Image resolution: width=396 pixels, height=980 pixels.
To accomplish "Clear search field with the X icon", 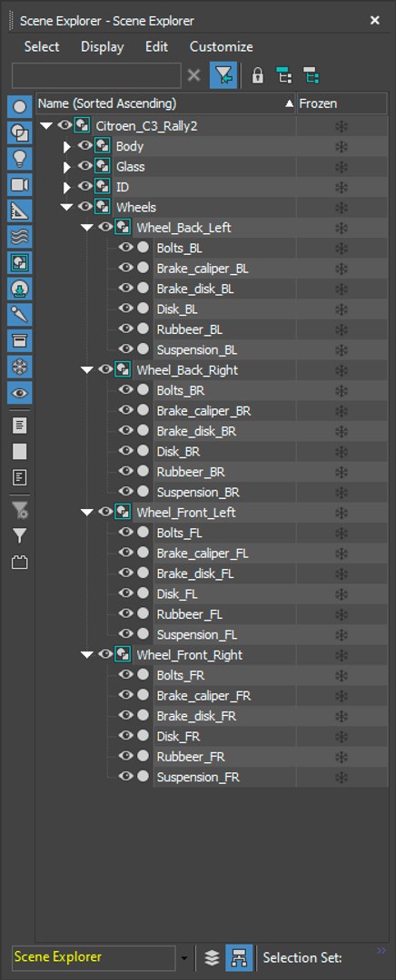I will pos(194,75).
